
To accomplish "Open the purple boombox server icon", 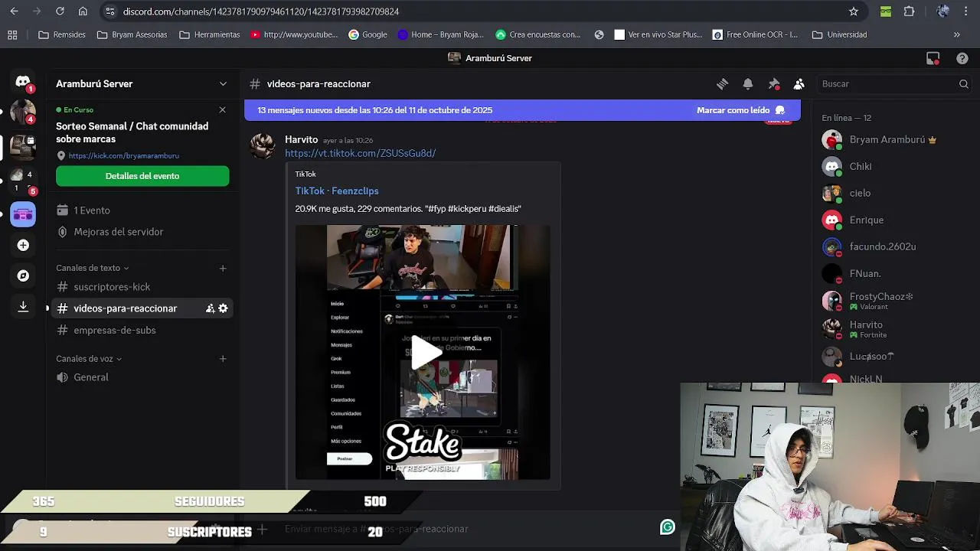I will click(x=23, y=214).
